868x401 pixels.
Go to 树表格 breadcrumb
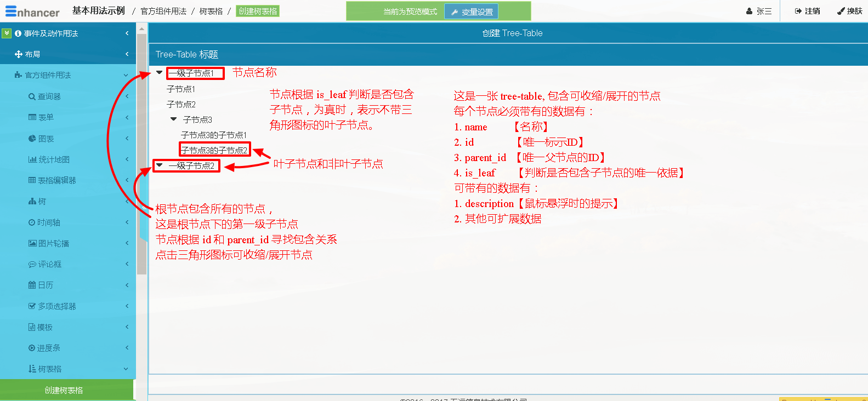(211, 11)
